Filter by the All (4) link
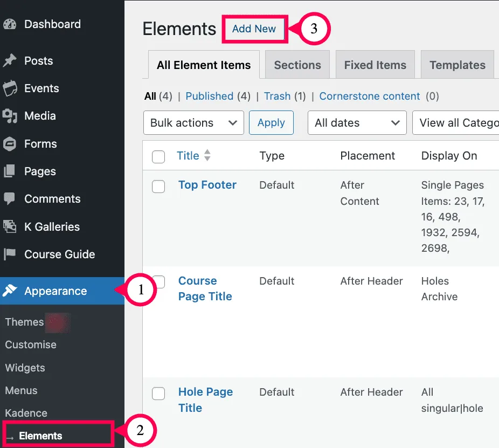 click(x=158, y=96)
